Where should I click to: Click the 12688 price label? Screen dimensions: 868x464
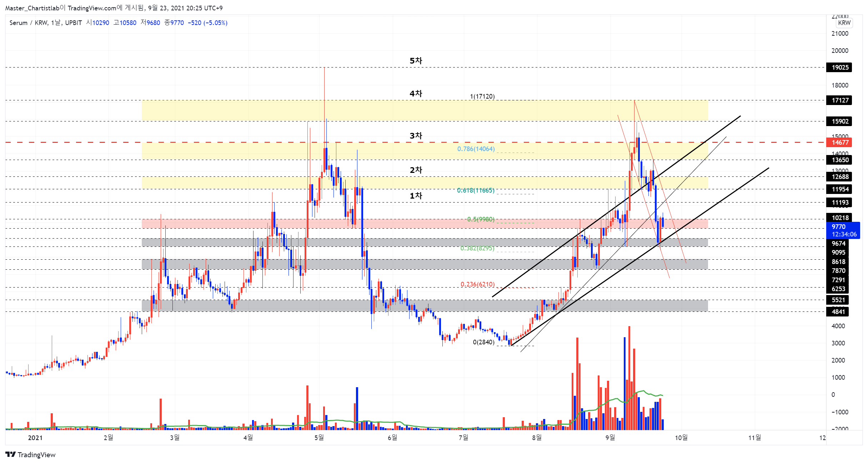pos(839,177)
